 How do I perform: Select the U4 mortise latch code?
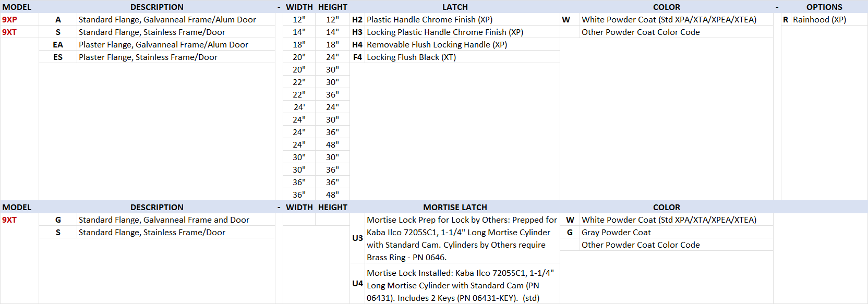(x=357, y=284)
